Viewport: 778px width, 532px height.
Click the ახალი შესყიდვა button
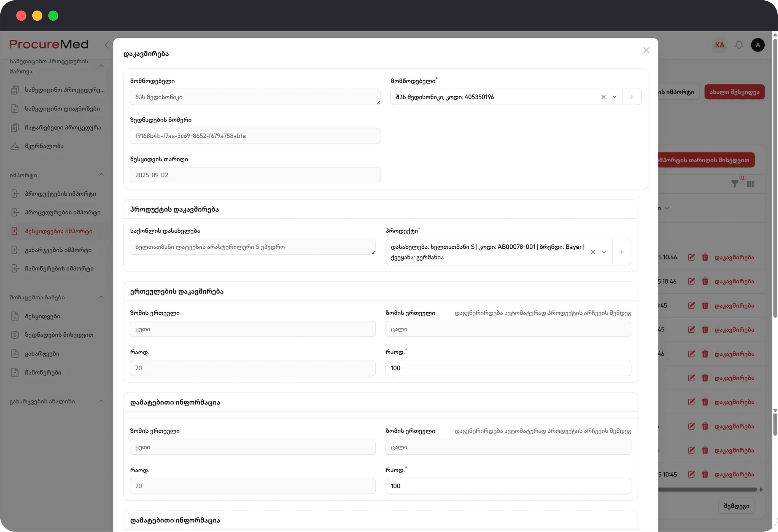(734, 92)
